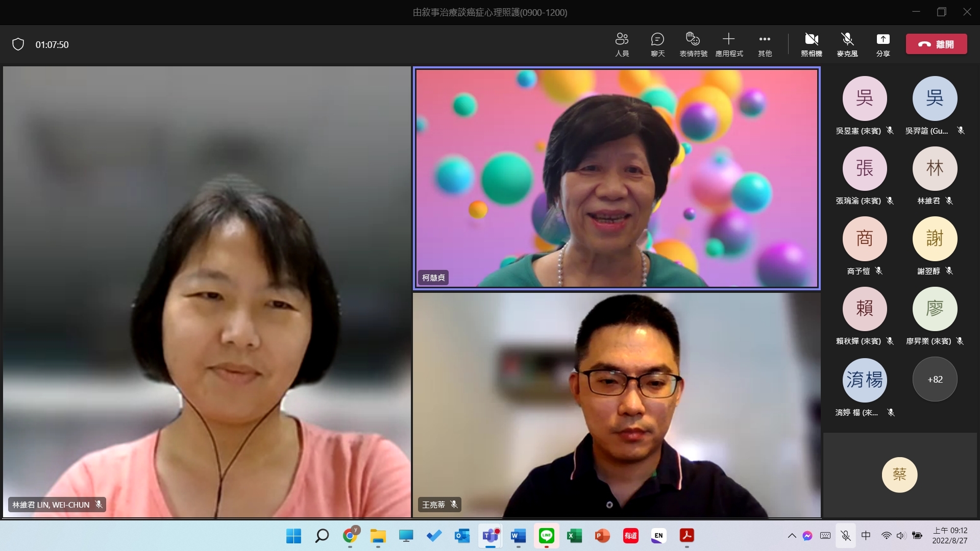The width and height of the screenshot is (980, 551).
Task: Open Outlook from the taskbar
Action: [x=462, y=536]
